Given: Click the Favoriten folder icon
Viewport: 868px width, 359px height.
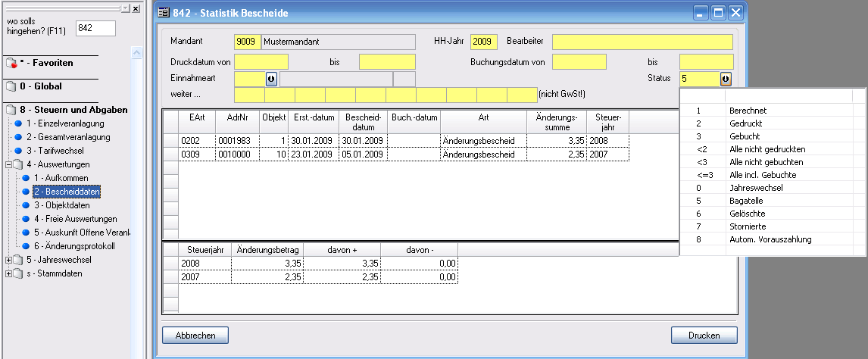Looking at the screenshot, I should pyautogui.click(x=11, y=64).
